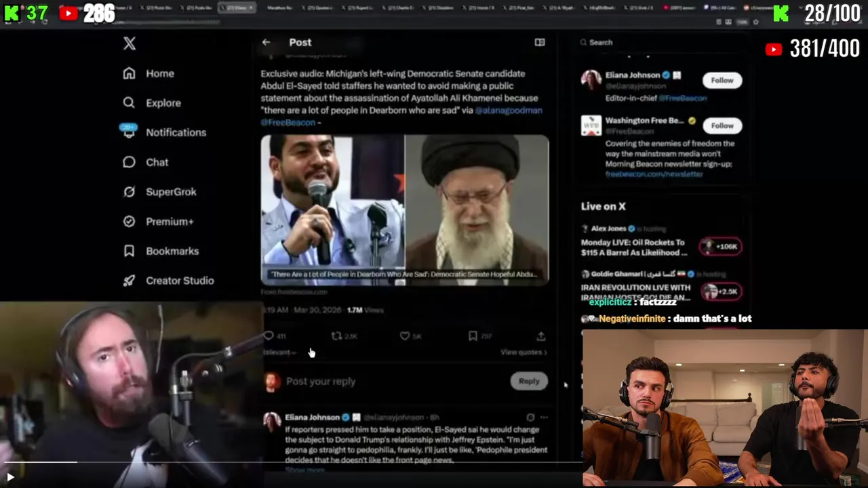
Task: Open @FreeBeacon mention in post
Action: [288, 123]
